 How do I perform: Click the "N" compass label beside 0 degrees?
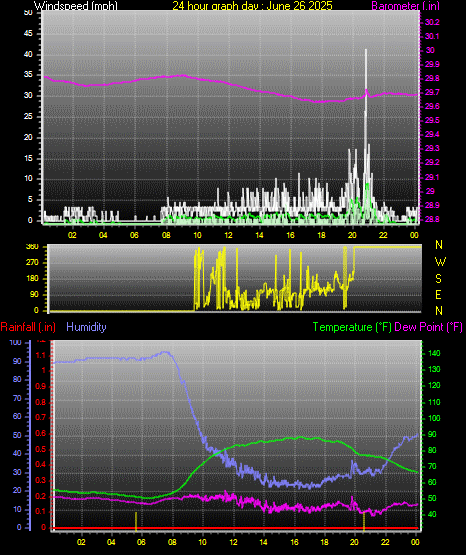(x=439, y=311)
